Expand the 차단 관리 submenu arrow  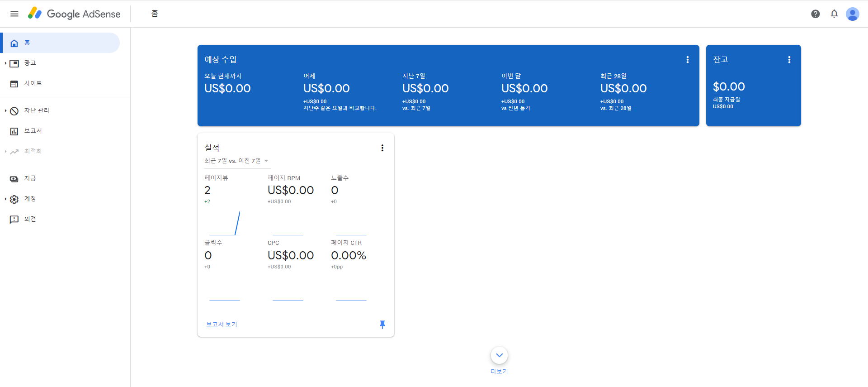[x=5, y=111]
